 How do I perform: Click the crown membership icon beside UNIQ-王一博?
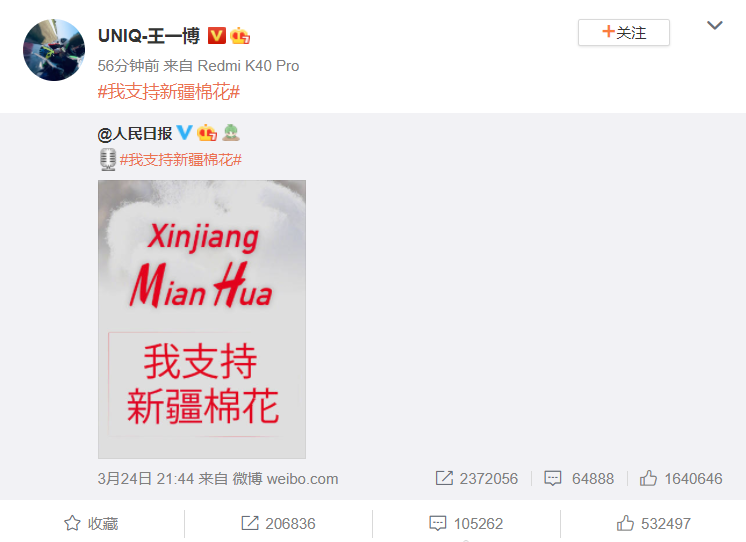(240, 36)
